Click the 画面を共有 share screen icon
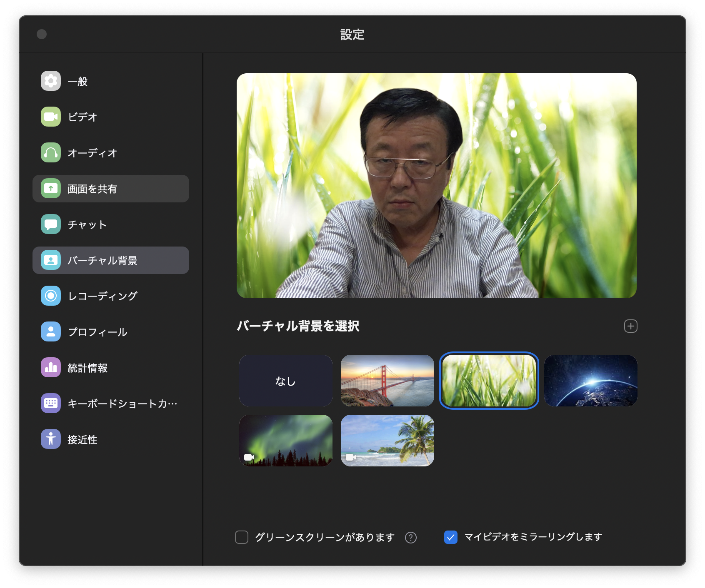Image resolution: width=705 pixels, height=588 pixels. point(51,188)
